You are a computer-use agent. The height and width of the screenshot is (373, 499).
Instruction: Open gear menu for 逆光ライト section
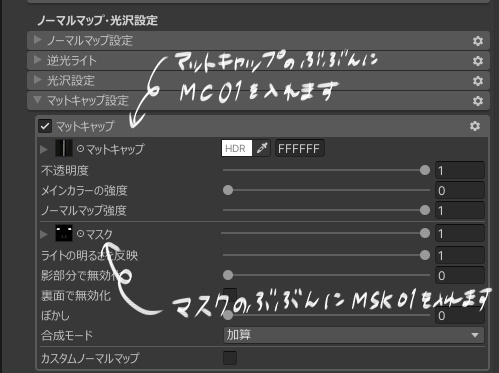(x=478, y=61)
